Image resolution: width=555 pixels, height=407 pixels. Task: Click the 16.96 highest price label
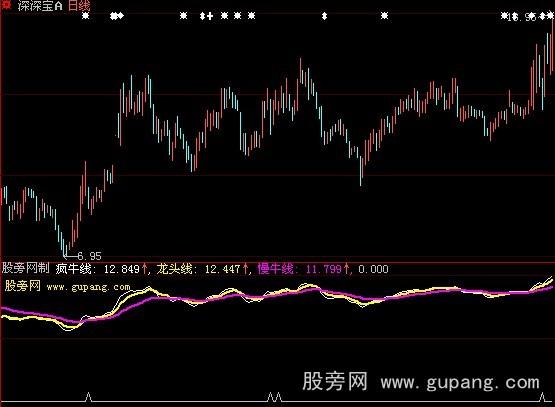click(522, 17)
